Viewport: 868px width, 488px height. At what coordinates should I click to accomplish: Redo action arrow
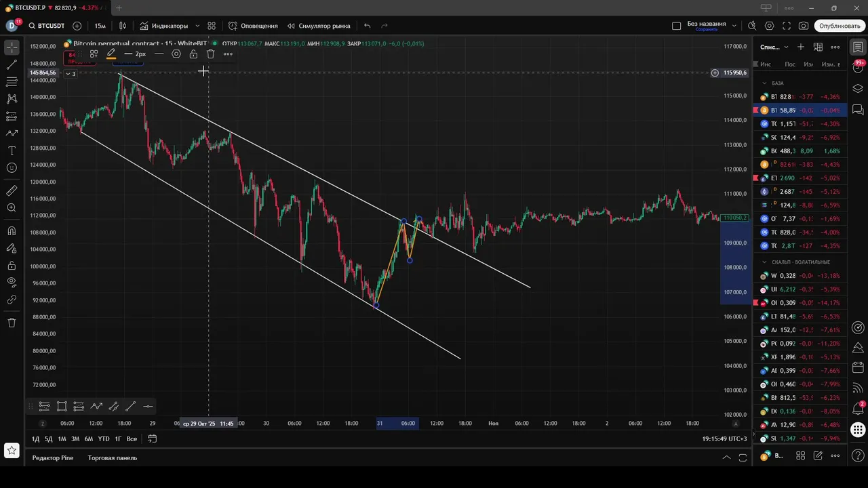coord(384,26)
